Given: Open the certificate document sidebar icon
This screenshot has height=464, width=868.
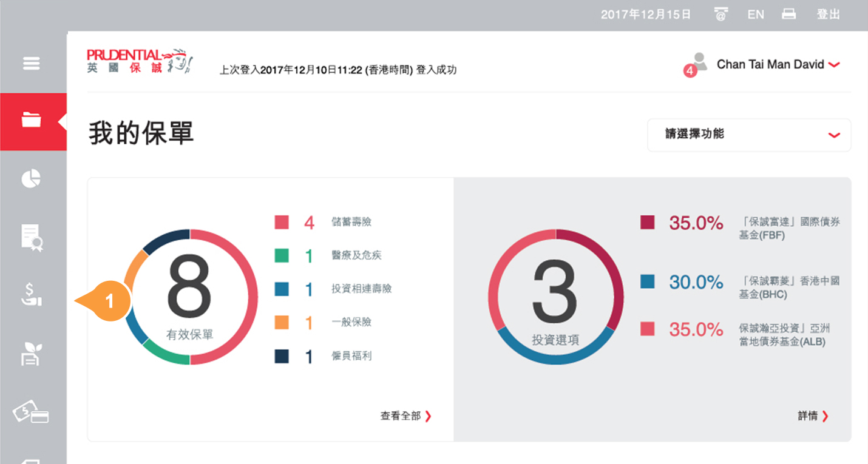Looking at the screenshot, I should pos(32,237).
